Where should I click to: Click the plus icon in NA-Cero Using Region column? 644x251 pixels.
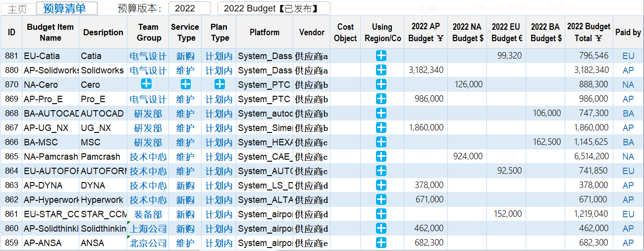[x=381, y=85]
